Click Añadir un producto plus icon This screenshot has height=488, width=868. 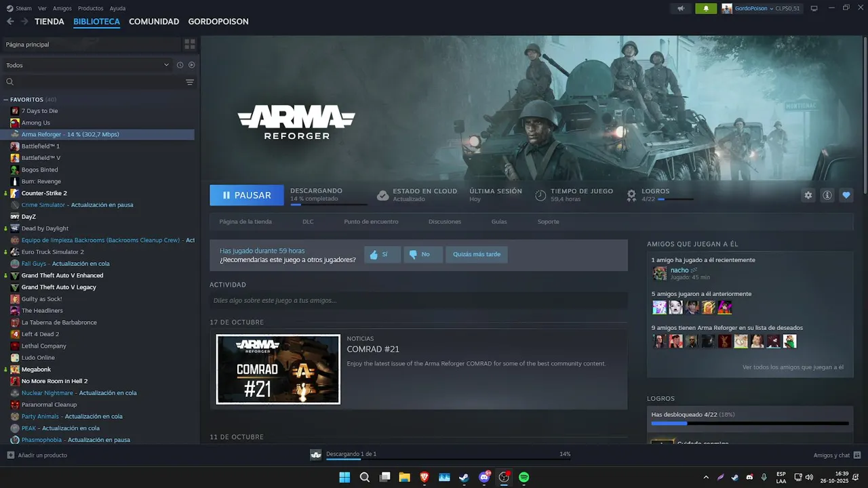pos(10,455)
